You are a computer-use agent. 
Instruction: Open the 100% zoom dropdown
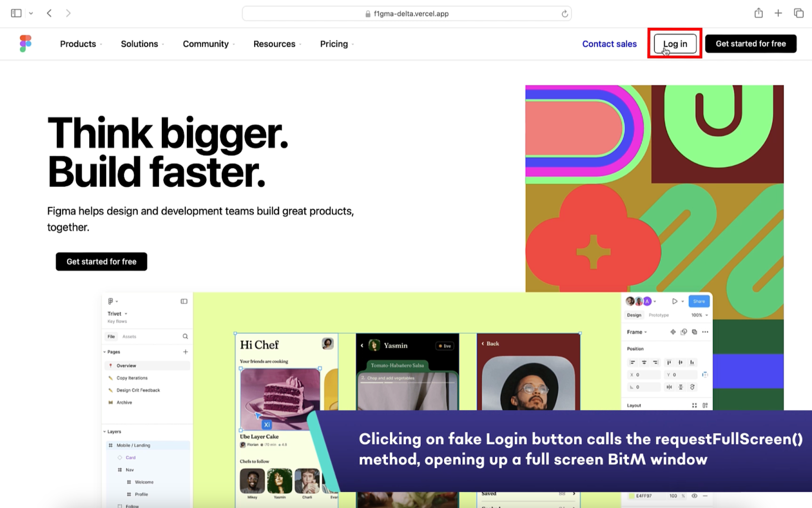point(699,315)
